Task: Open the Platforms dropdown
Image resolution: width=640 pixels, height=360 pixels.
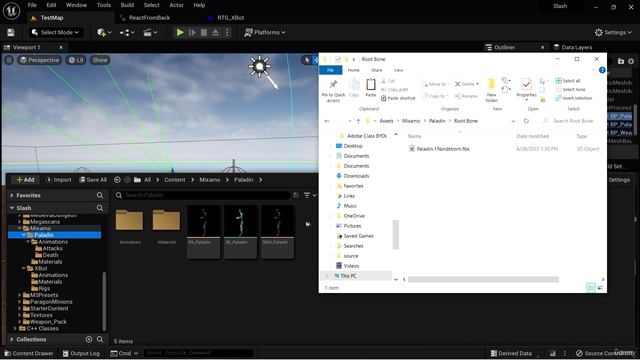Action: tap(264, 32)
